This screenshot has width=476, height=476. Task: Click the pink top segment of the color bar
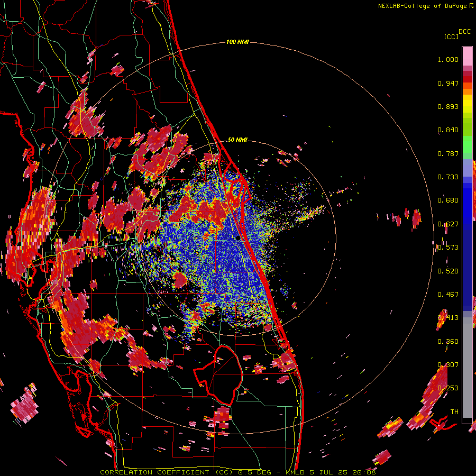click(467, 56)
